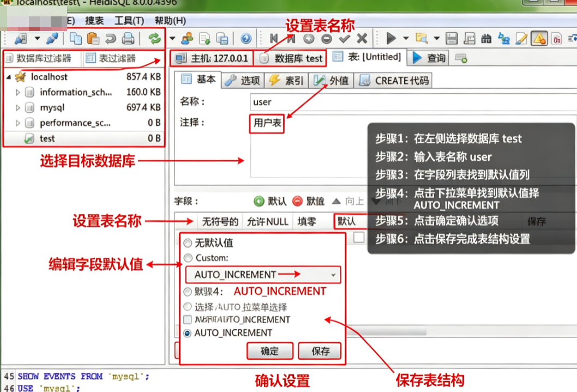Click the print icon
Image resolution: width=577 pixels, height=392 pixels.
(x=128, y=38)
